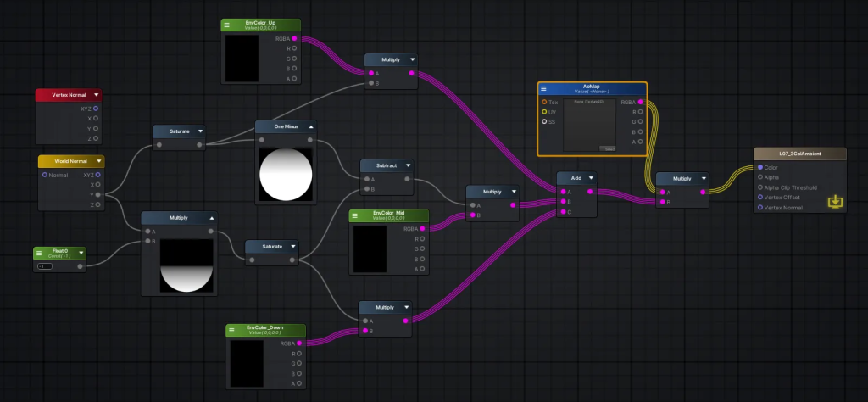Select the L07_3ColAmbient output node header
Screen dimensions: 868x402
798,154
